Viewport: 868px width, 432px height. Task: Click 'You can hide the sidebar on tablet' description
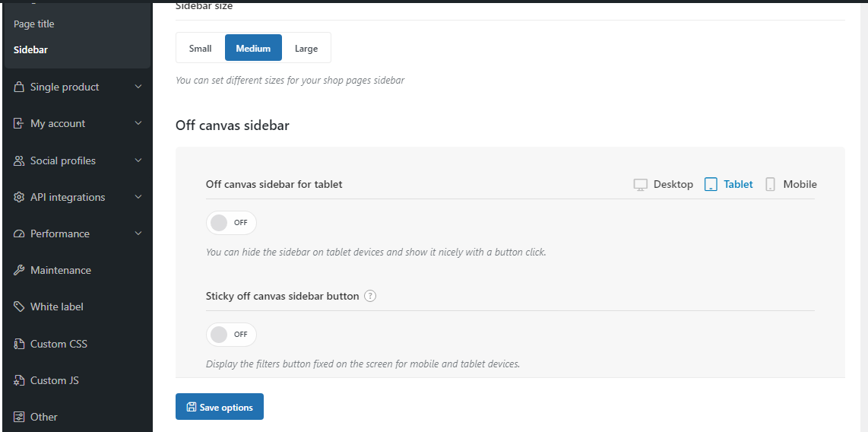(x=376, y=252)
